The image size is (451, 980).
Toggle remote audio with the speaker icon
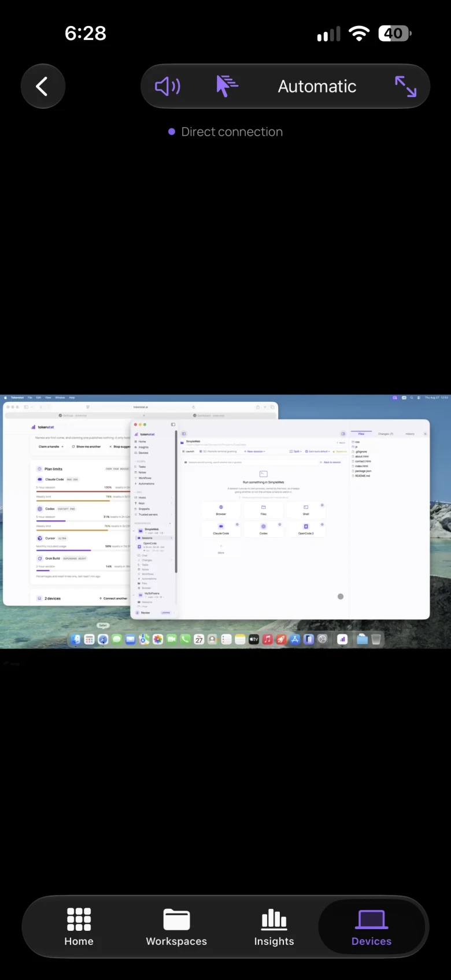[x=167, y=87]
